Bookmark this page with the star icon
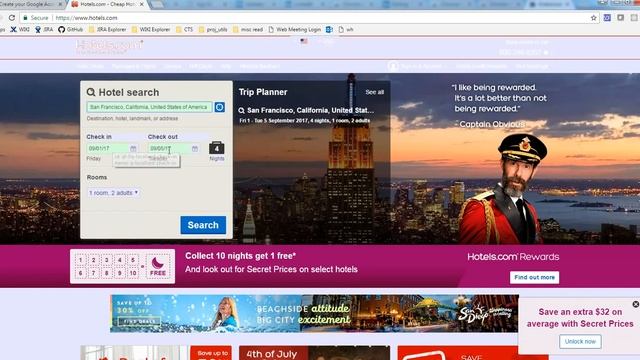640x360 pixels. (593, 18)
